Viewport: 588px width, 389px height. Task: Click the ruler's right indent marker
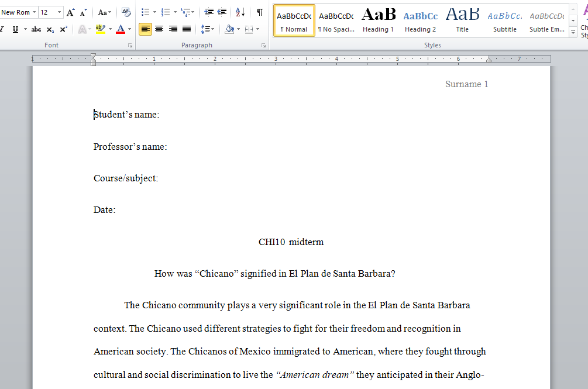[489, 59]
